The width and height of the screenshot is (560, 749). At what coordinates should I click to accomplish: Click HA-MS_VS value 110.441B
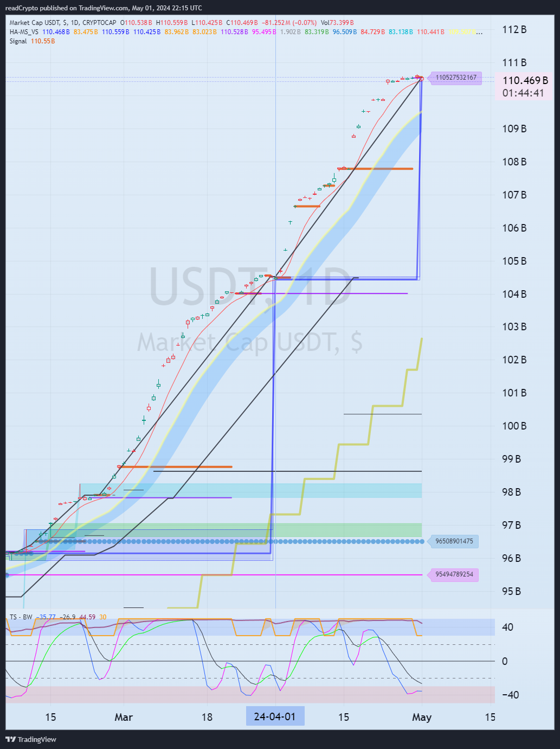pos(430,32)
